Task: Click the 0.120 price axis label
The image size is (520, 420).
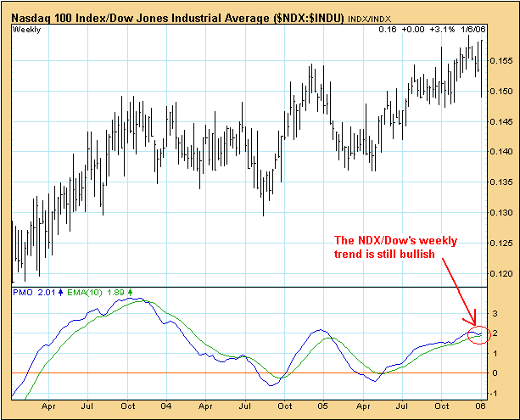Action: tap(502, 273)
